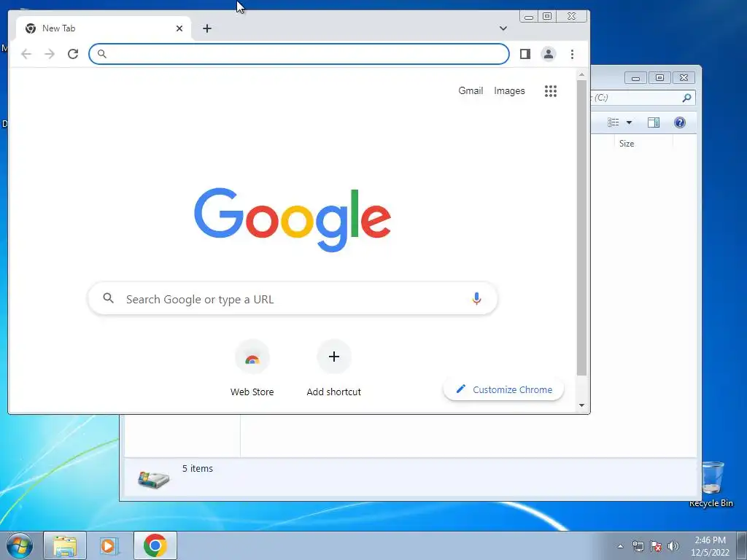This screenshot has width=747, height=560.
Task: Click the taskbar clock 2:46 PM
Action: point(711,540)
